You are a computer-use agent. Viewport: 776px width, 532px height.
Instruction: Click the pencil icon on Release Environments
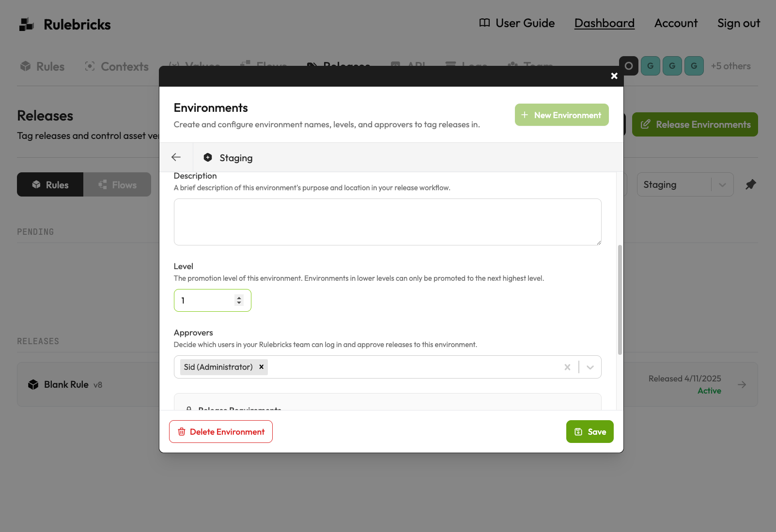[645, 124]
